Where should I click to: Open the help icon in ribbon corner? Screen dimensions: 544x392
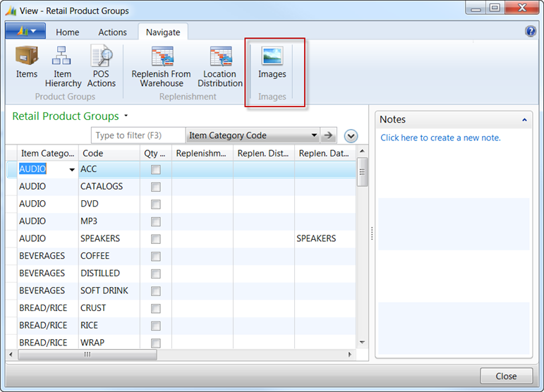coord(531,31)
